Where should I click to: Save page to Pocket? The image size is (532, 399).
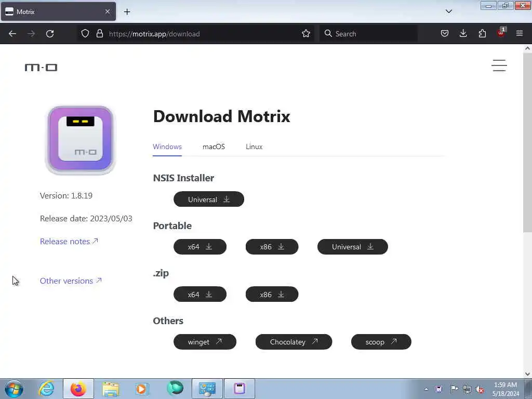point(445,34)
